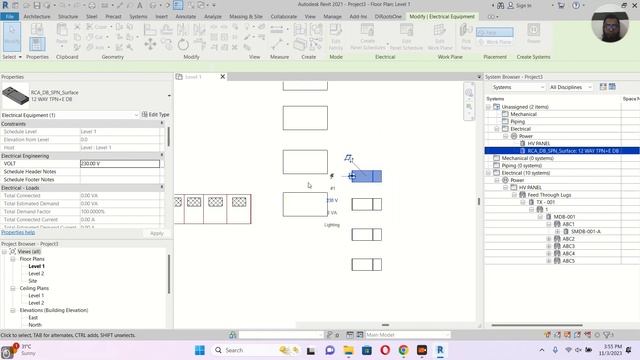This screenshot has height=360, width=640.
Task: Click Sign In in the title bar
Action: tap(524, 5)
